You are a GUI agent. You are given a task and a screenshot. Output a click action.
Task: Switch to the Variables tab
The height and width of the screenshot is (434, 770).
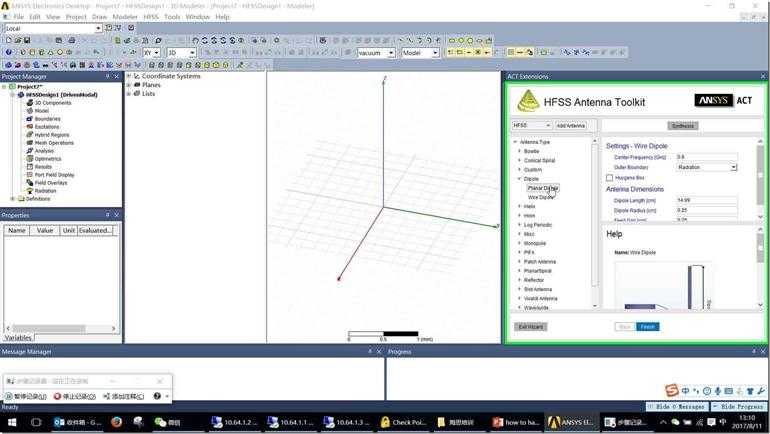coord(19,338)
